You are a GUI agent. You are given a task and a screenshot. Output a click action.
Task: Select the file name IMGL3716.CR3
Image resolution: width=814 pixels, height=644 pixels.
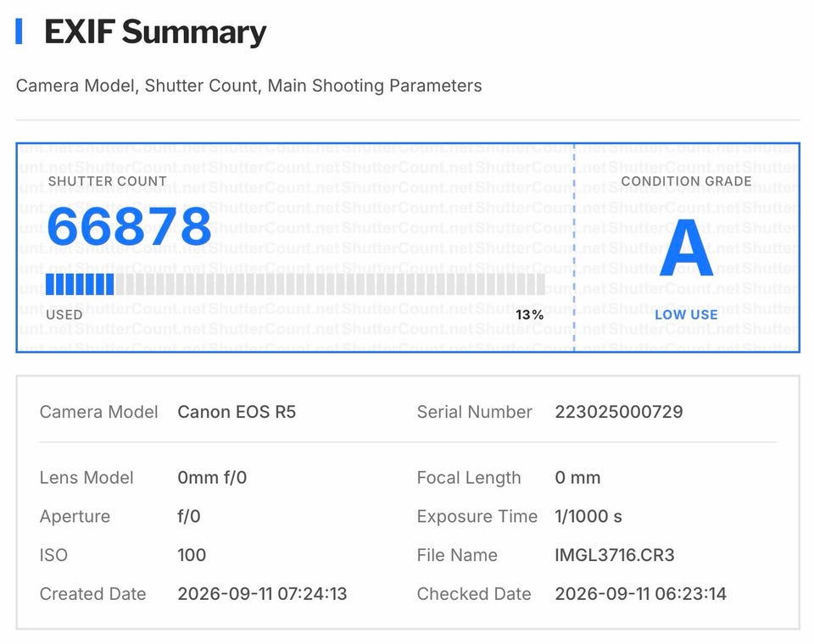(x=615, y=555)
